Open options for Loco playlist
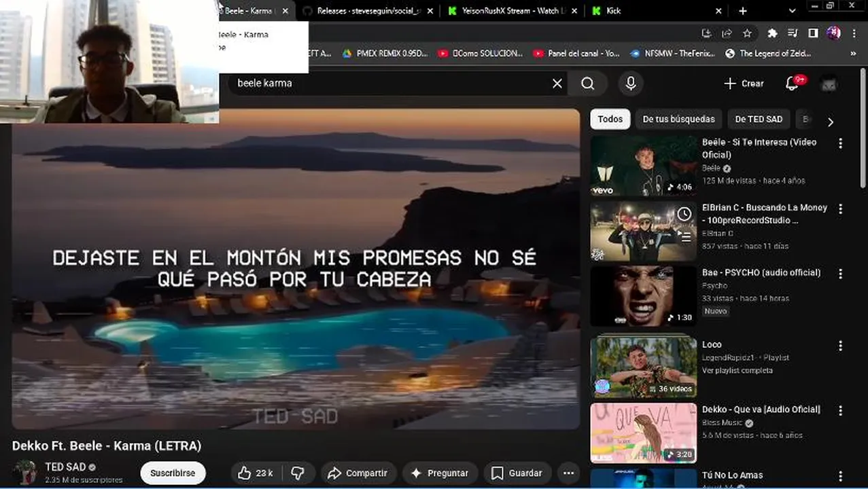The width and height of the screenshot is (868, 489). click(x=841, y=346)
